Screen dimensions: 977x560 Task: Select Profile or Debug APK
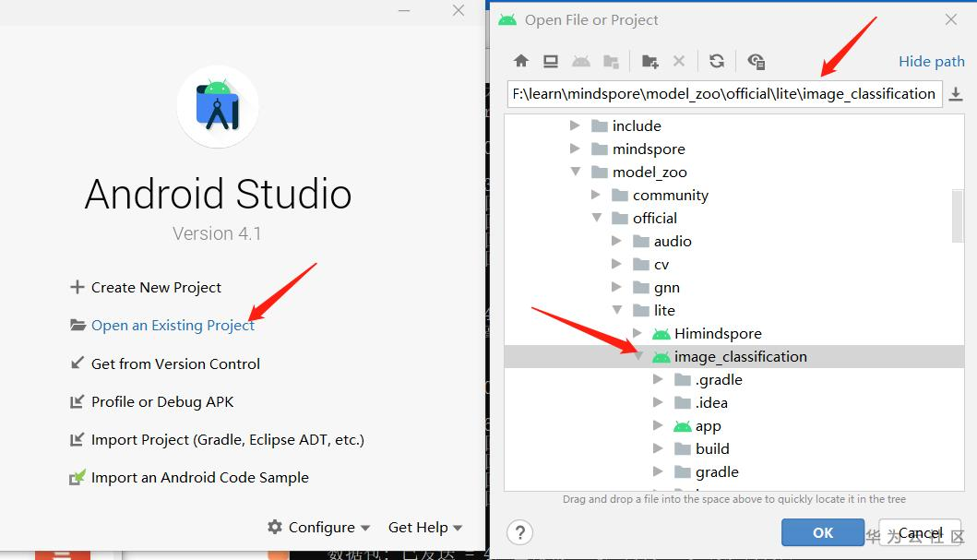tap(162, 402)
